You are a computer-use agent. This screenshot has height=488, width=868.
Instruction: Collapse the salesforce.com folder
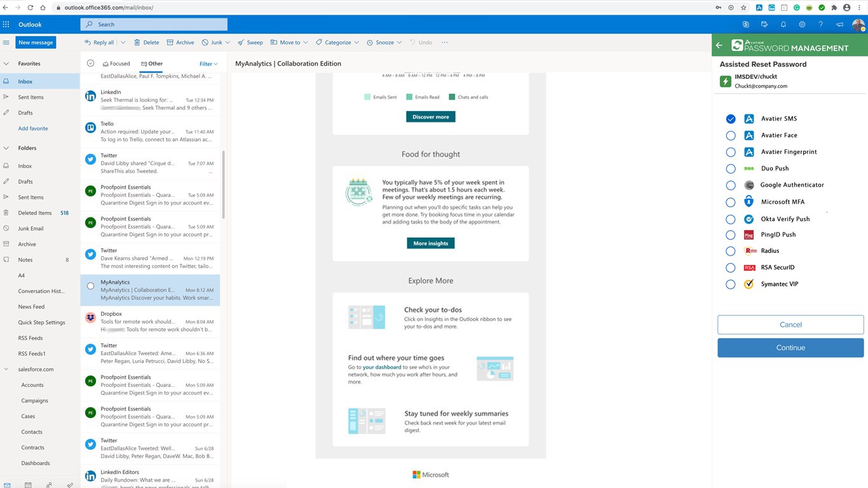pyautogui.click(x=6, y=369)
